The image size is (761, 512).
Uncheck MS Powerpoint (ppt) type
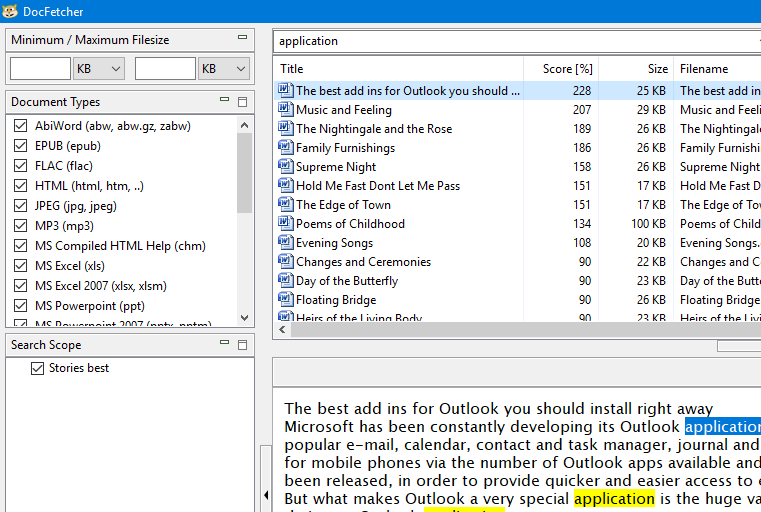pos(20,306)
